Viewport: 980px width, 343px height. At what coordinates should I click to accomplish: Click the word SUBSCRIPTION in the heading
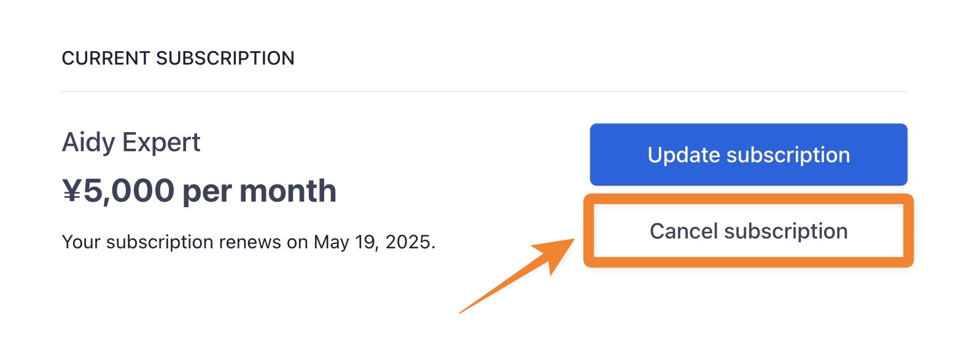point(225,58)
